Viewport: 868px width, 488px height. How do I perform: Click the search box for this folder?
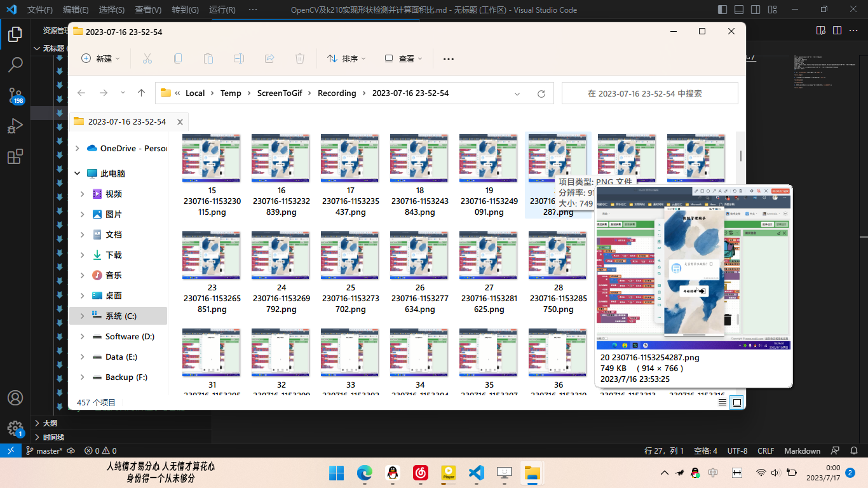click(649, 93)
